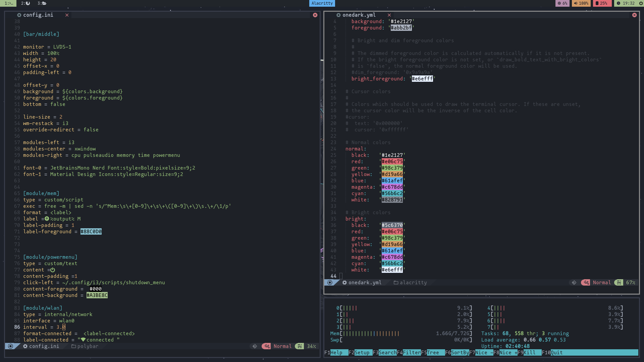Close the onedark.yml buffer tab with its x
The image size is (644, 362).
(389, 15)
